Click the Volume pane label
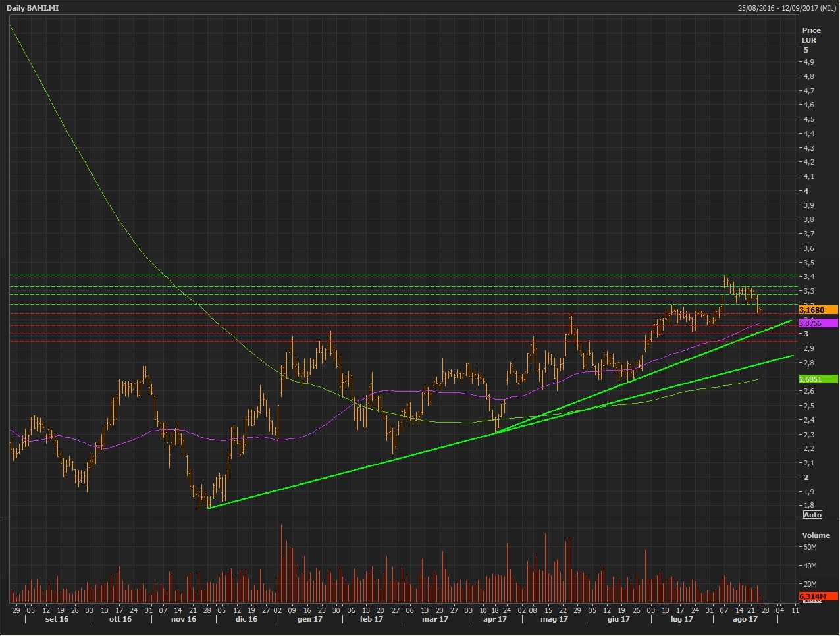Screen dimensions: 840x636 coord(816,535)
